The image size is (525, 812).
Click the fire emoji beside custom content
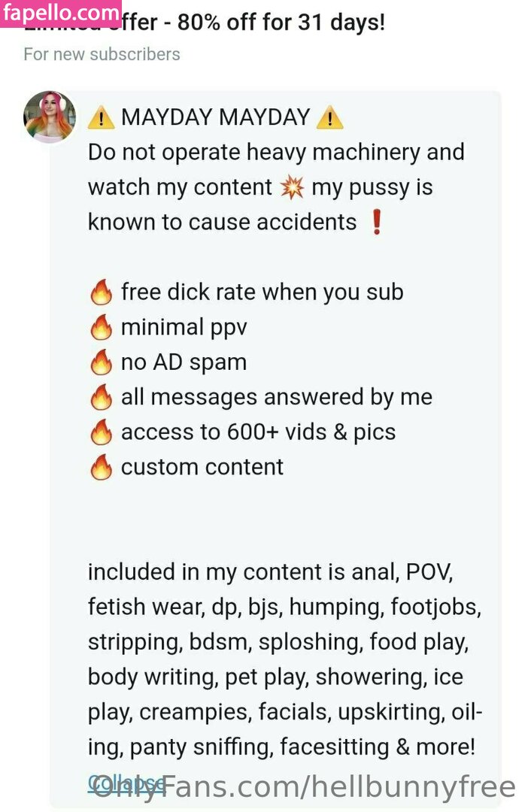[x=101, y=467]
